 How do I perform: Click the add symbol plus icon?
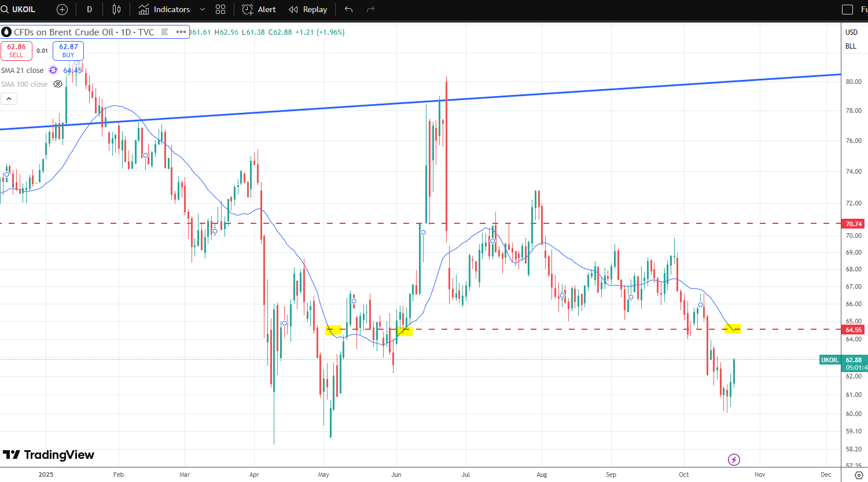[x=62, y=9]
